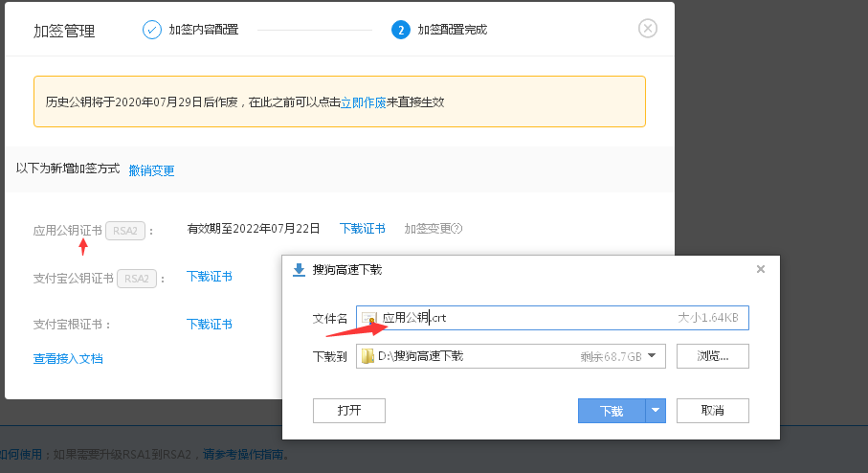Open the 下载到 folder path dropdown
This screenshot has width=868, height=473.
652,356
